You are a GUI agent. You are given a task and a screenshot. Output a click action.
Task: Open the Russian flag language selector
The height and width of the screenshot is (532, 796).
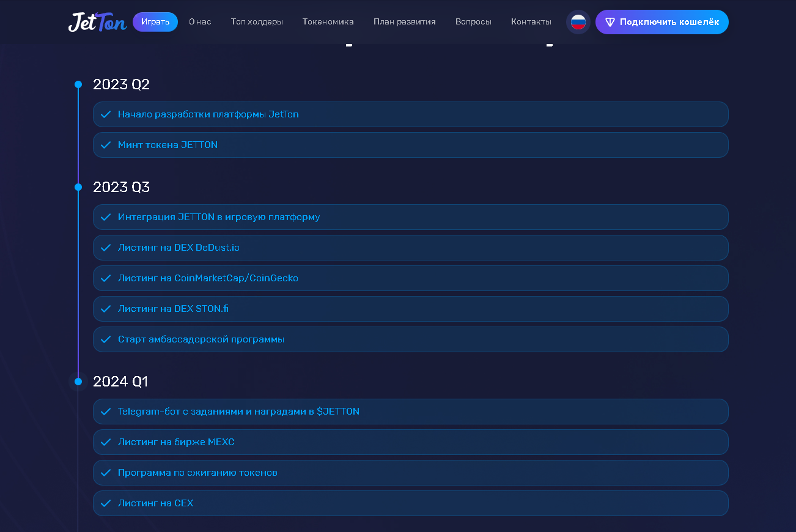click(578, 22)
